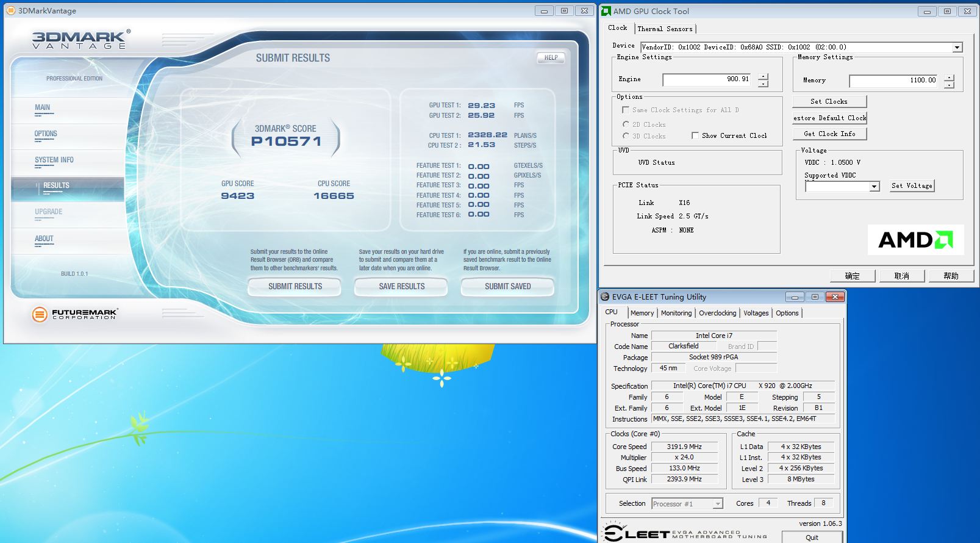
Task: Open the Monitoring tab in E-LEET
Action: click(x=676, y=313)
